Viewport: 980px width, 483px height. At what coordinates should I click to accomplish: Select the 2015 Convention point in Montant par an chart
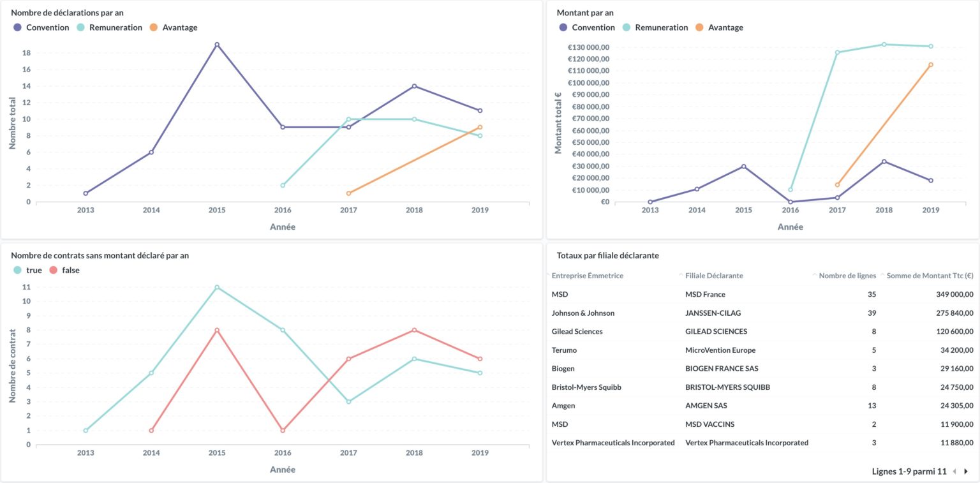[744, 167]
